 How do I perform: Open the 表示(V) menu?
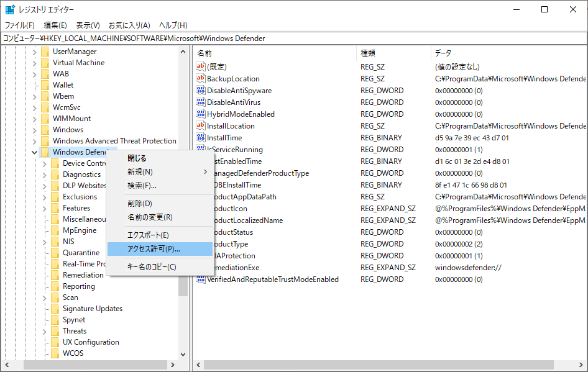88,25
